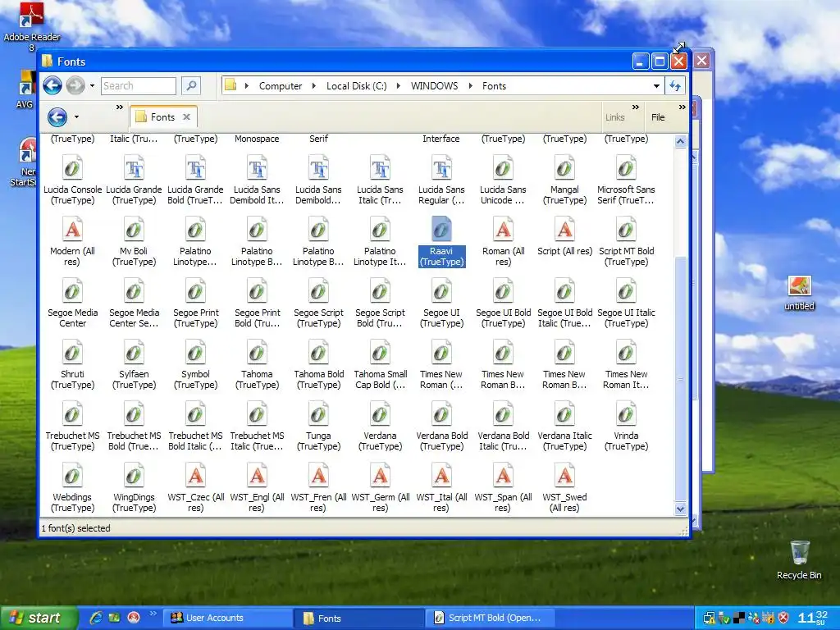
Task: Click Computer in the address path
Action: coord(281,85)
